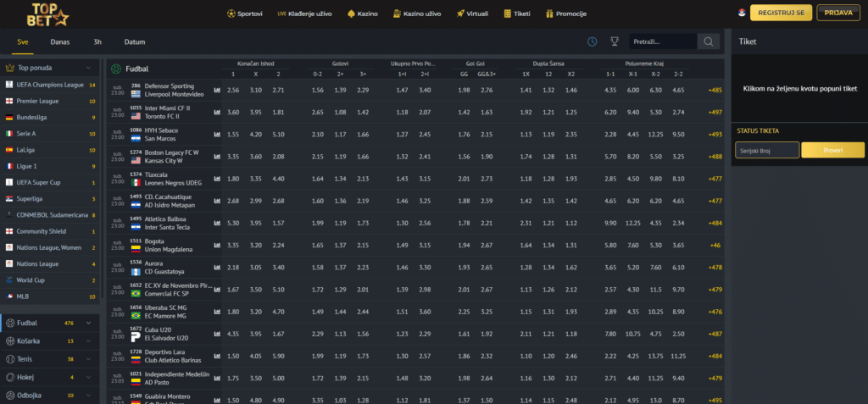Open the Sportovi menu
Image resolution: width=868 pixels, height=404 pixels.
click(x=245, y=14)
